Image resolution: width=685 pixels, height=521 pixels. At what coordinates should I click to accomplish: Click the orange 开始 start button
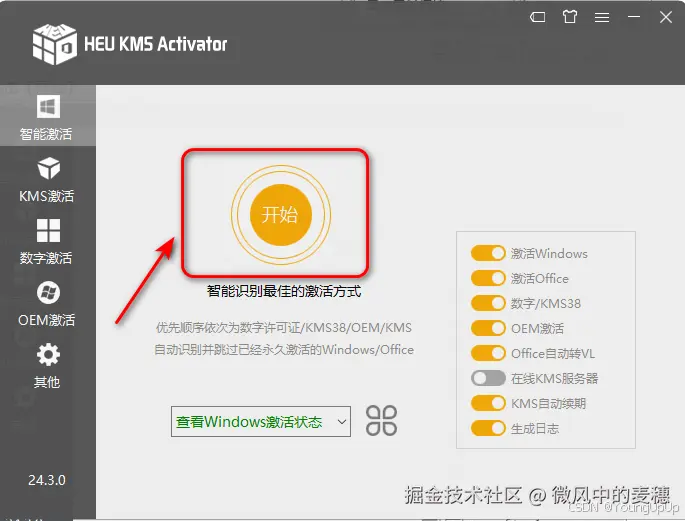280,215
